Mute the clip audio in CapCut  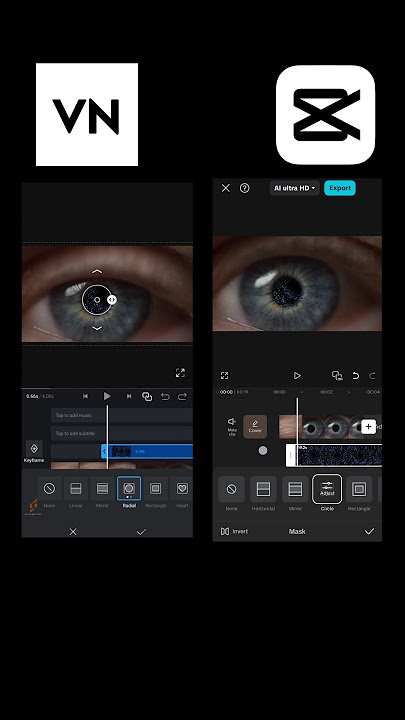232,427
